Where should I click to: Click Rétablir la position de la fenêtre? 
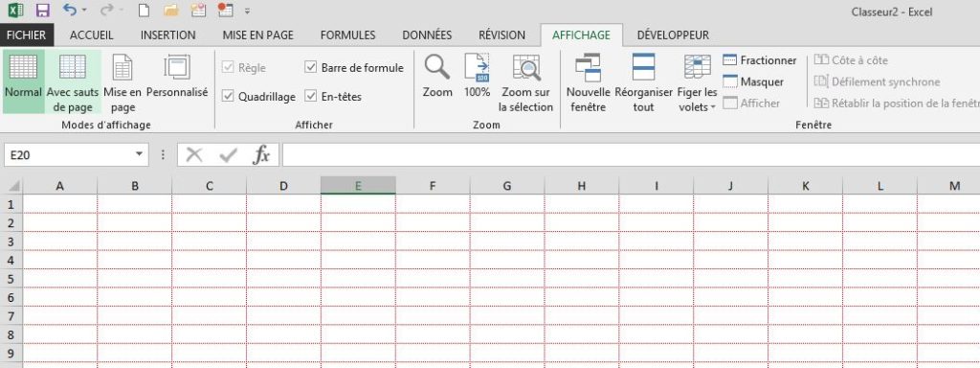point(896,103)
